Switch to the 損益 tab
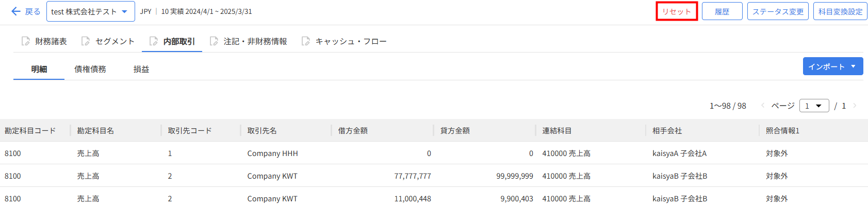Screen dimensions: 868x207 [141, 69]
